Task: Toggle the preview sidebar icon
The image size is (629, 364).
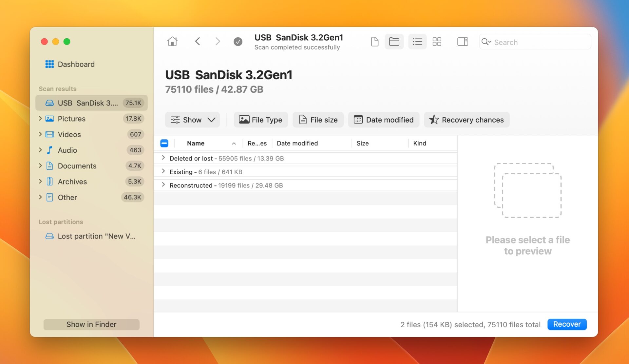Action: [x=462, y=41]
